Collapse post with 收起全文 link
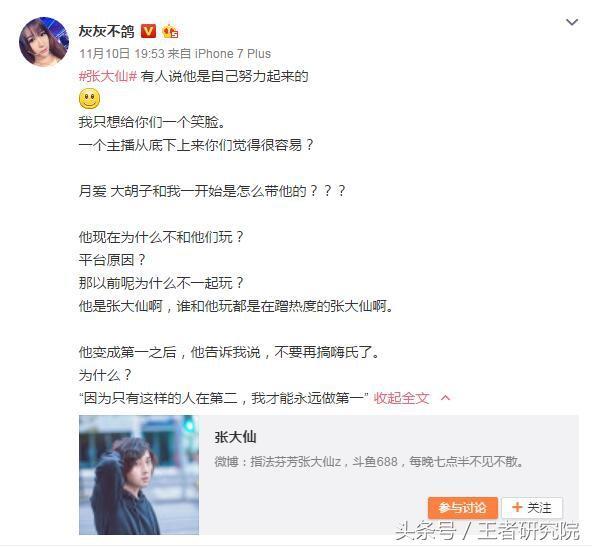This screenshot has height=548, width=592. pos(401,398)
